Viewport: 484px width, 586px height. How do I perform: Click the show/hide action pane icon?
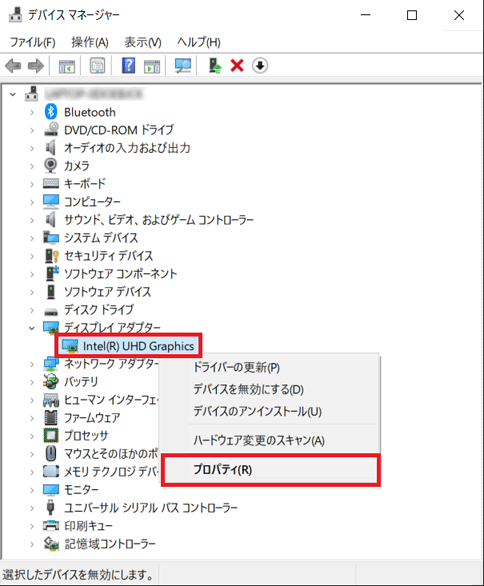point(152,66)
